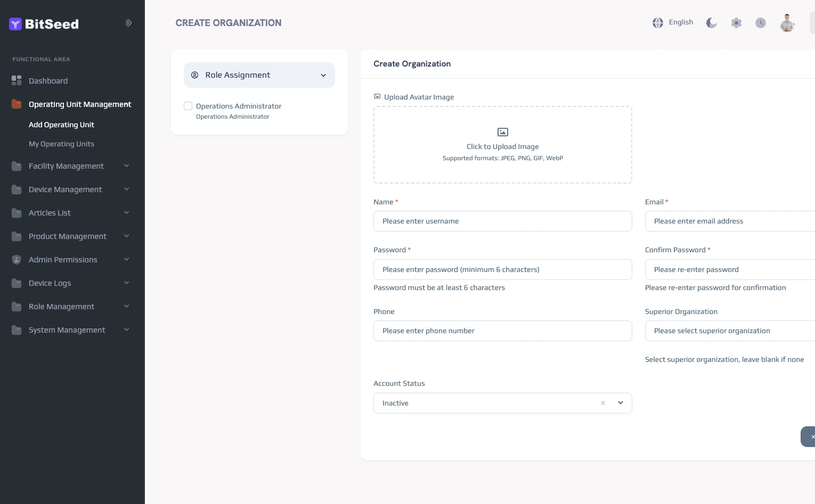Toggle dark mode with the moon icon

click(712, 23)
